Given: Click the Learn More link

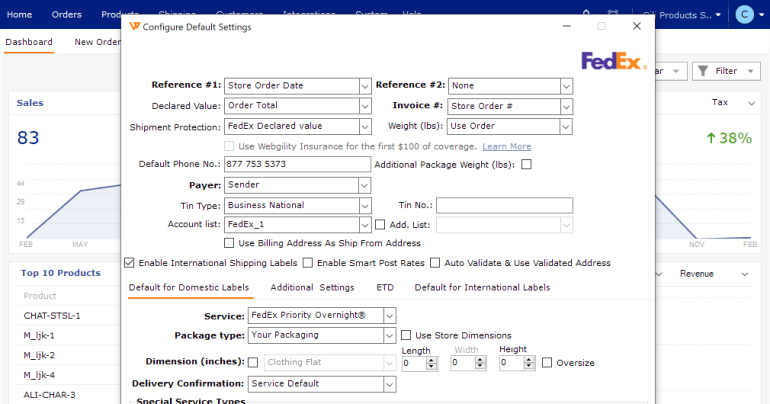Looking at the screenshot, I should tap(507, 146).
